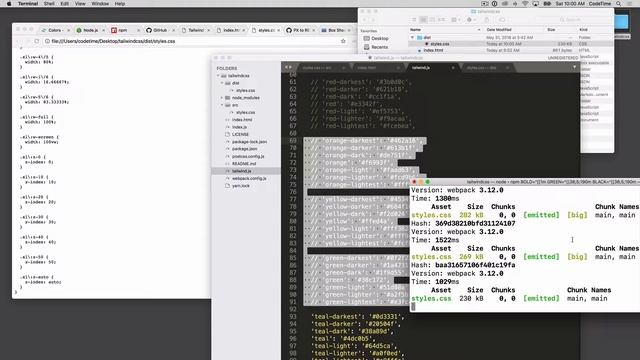Switch to the Node.js browser tab

[x=90, y=30]
